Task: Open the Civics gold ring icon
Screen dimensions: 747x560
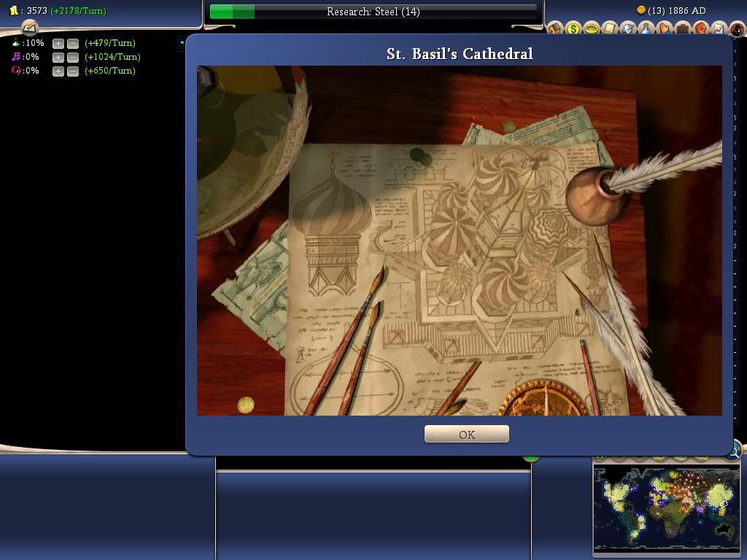Action: (592, 28)
